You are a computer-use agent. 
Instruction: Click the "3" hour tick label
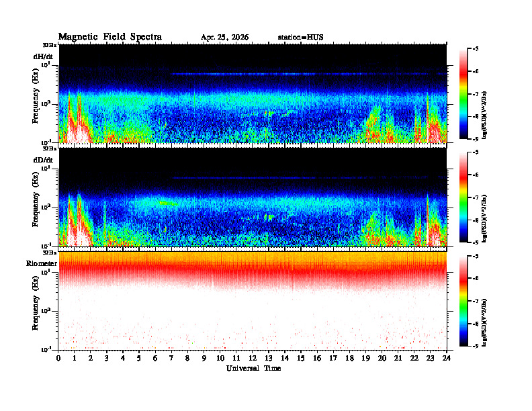click(x=107, y=358)
